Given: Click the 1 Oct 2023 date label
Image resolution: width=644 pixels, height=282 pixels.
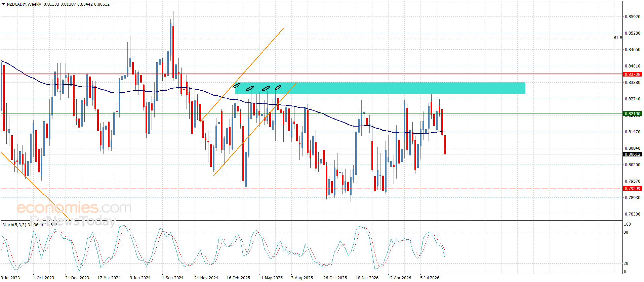Looking at the screenshot, I should point(43,278).
